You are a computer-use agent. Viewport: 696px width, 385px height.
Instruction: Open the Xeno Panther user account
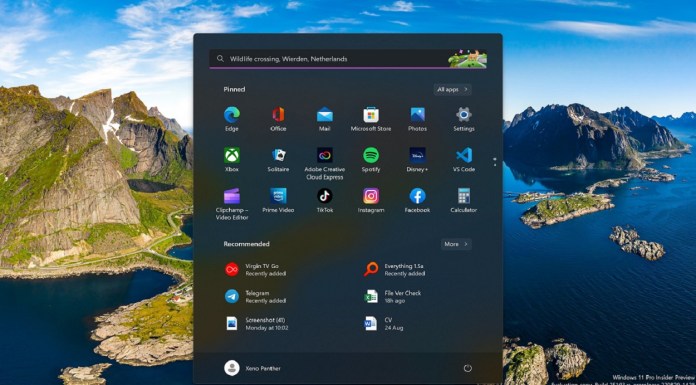(253, 368)
